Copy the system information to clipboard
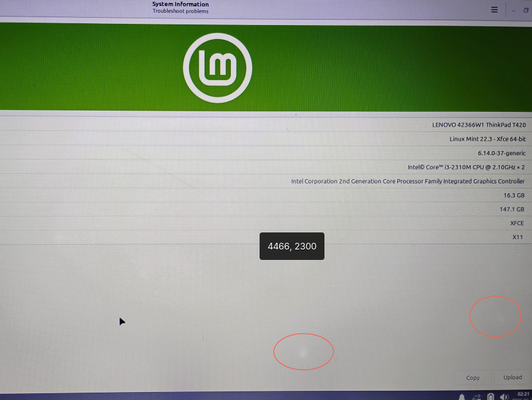The width and height of the screenshot is (532, 400). (x=473, y=377)
